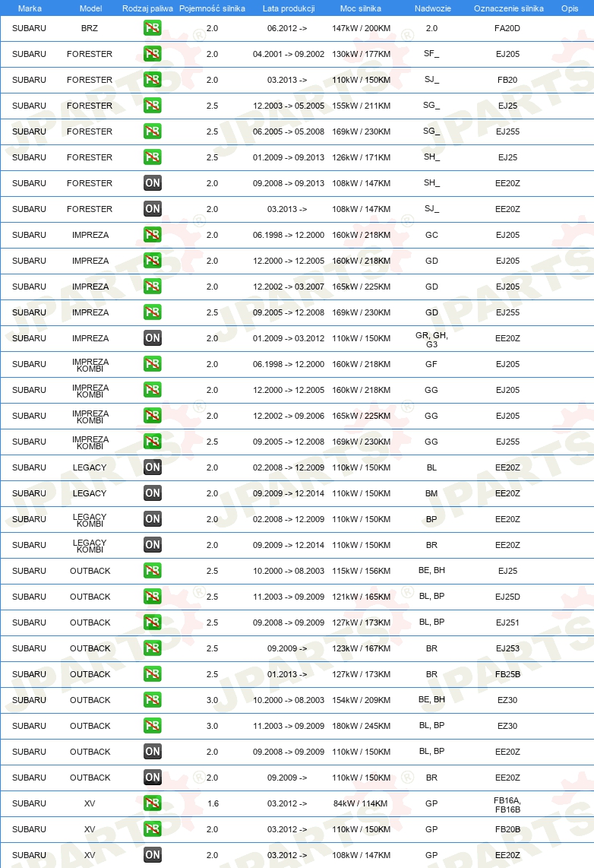Select the BRZ model cell
Screen dimensions: 594x868
click(x=90, y=28)
